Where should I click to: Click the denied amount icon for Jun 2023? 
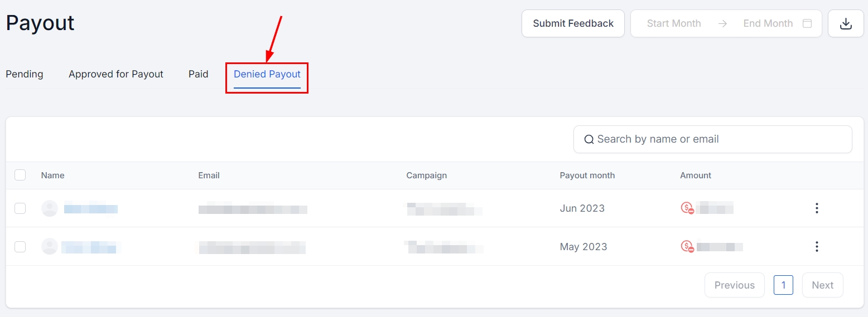click(x=687, y=208)
